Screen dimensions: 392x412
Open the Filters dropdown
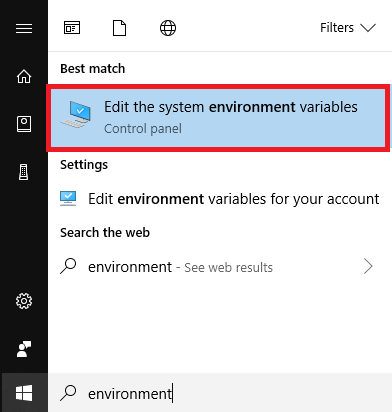pos(348,28)
